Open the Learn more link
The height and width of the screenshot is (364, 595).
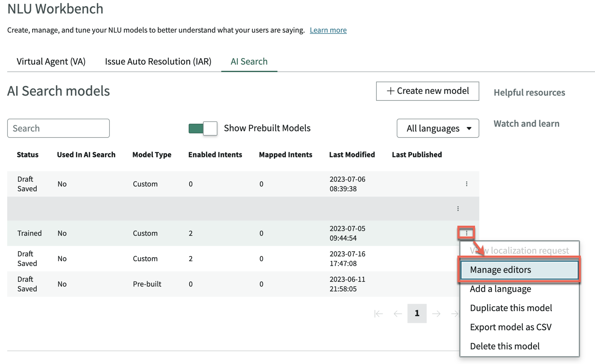(x=328, y=30)
